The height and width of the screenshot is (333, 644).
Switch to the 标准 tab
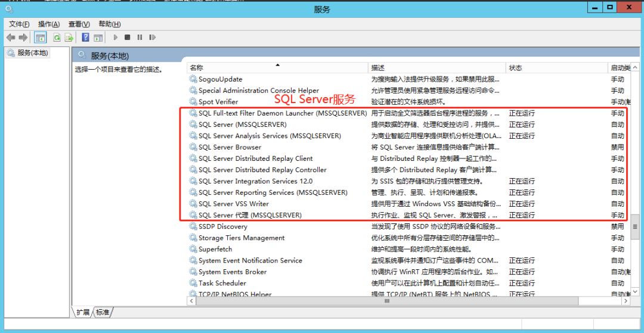[103, 312]
